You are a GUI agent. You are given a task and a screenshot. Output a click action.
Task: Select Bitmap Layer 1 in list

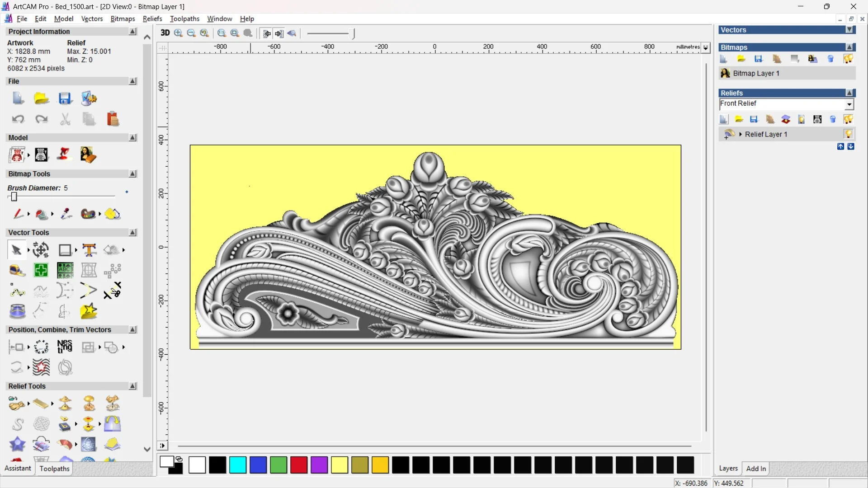click(x=756, y=73)
